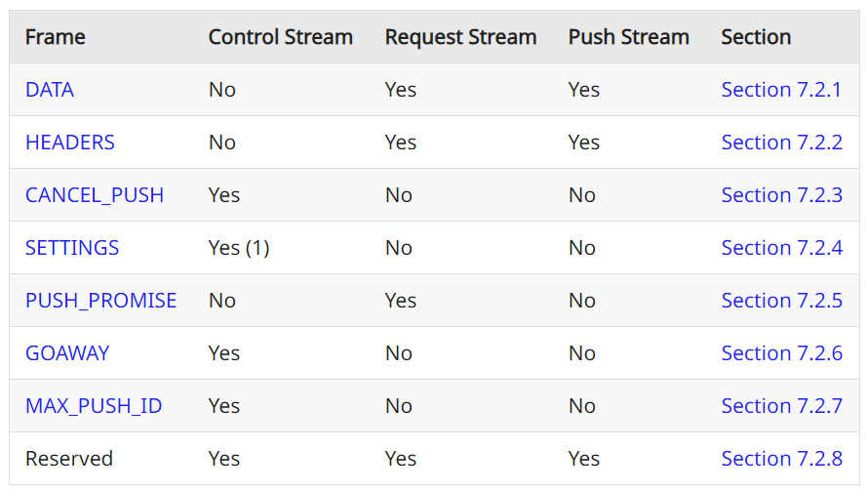Follow the MAX_PUSH_ID frame link
Viewport: 868px width, 492px height.
coord(94,406)
